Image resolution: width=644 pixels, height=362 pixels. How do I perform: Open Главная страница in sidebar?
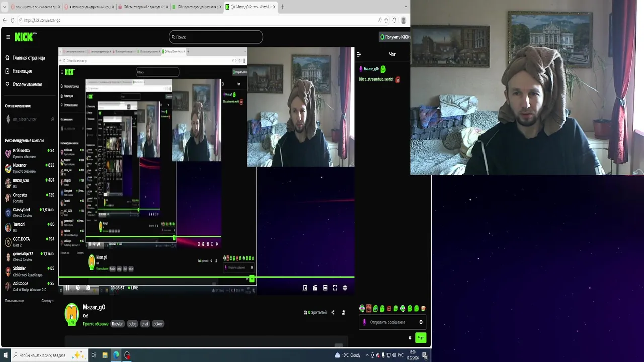point(25,58)
